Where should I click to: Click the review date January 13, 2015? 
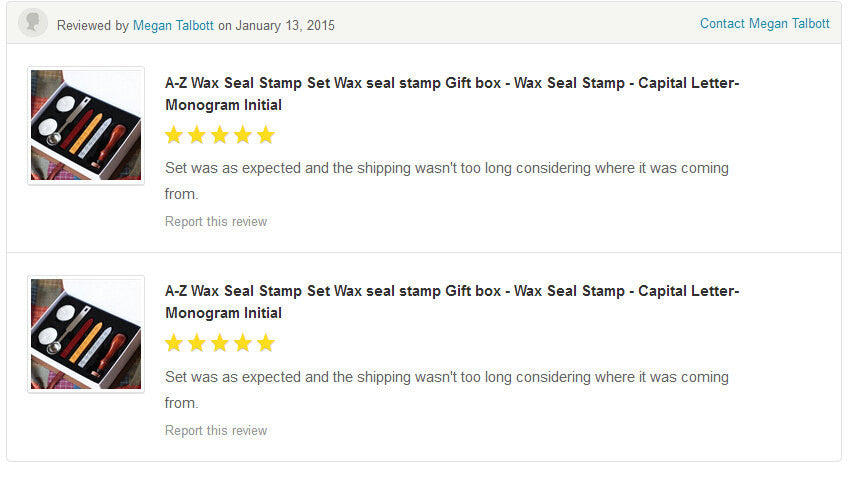click(x=285, y=25)
